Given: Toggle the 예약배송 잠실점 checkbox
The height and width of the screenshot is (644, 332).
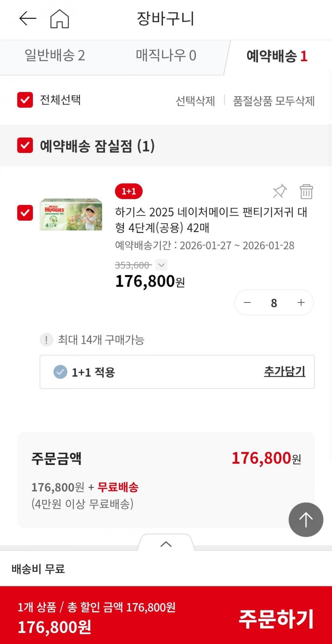Looking at the screenshot, I should point(25,145).
